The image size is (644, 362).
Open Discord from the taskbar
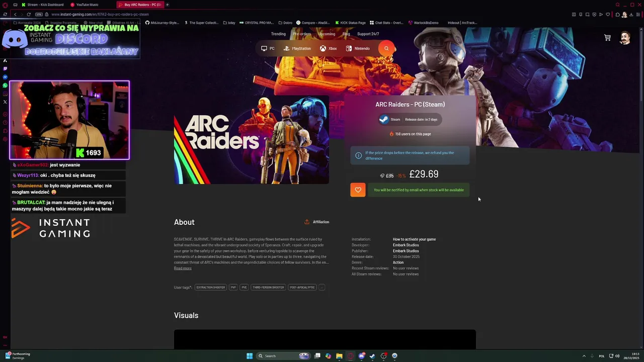361,356
